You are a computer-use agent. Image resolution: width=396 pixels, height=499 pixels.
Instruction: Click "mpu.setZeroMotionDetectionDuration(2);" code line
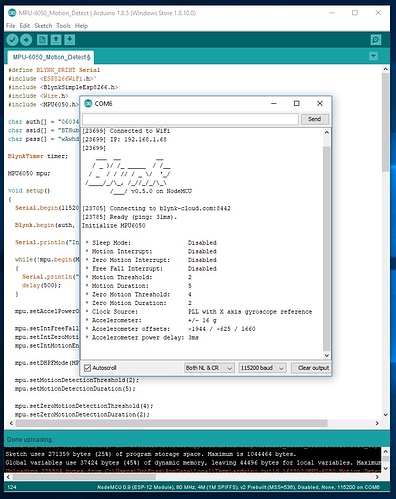click(82, 415)
